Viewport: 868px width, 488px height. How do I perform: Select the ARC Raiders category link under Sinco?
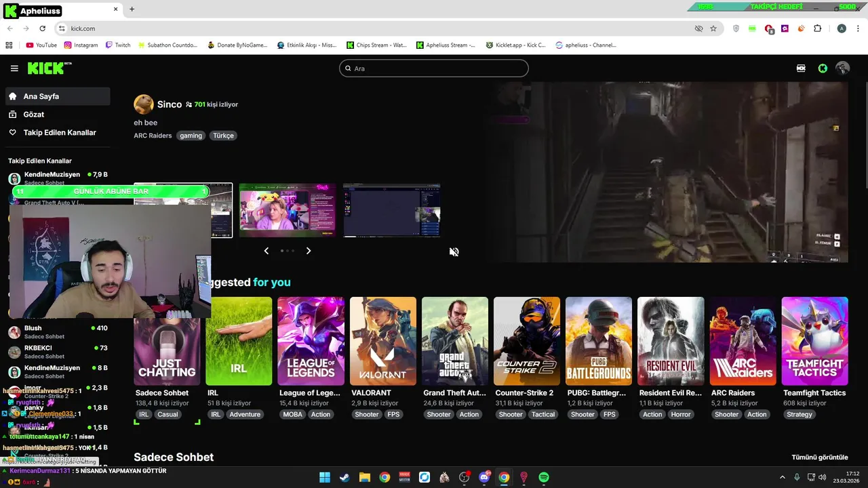tap(153, 136)
